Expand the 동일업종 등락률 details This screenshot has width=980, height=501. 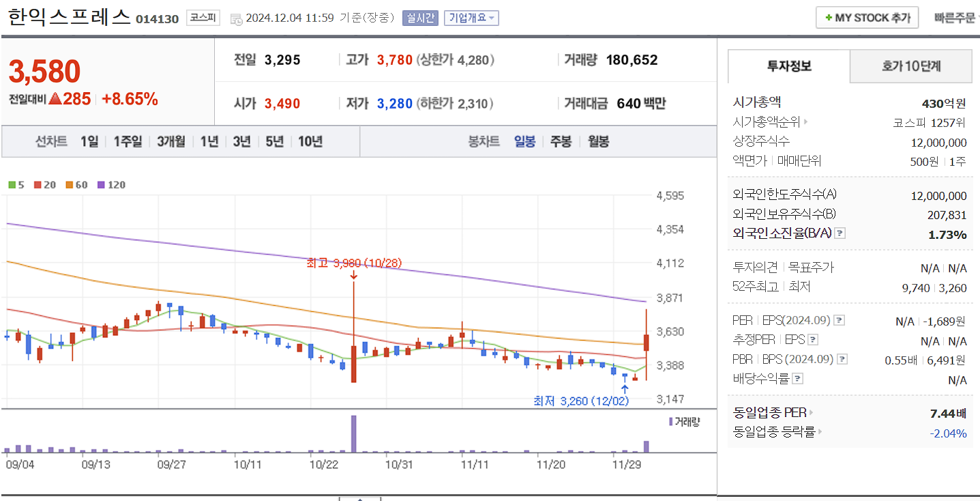820,431
